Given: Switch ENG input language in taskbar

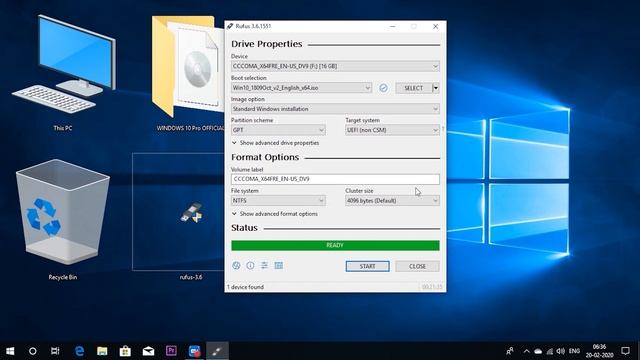Looking at the screenshot, I should point(574,351).
